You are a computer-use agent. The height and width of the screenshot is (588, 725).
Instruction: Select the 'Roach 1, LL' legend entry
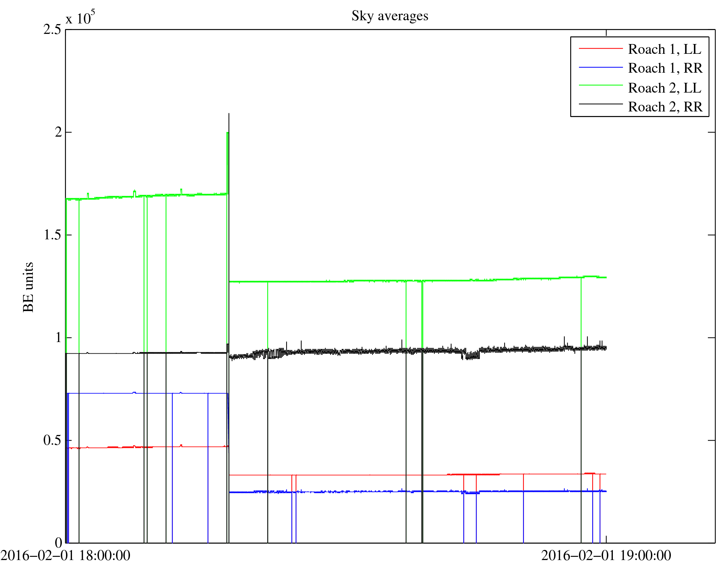(x=665, y=49)
